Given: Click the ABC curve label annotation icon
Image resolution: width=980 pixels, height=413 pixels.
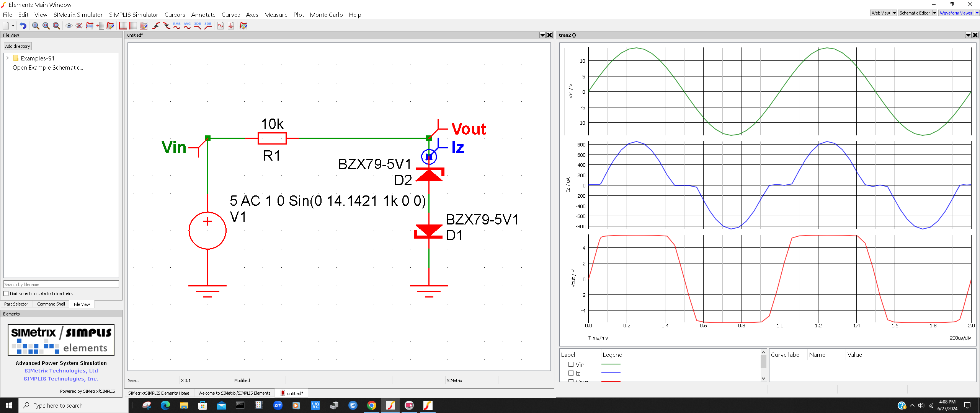Looking at the screenshot, I should click(x=90, y=26).
